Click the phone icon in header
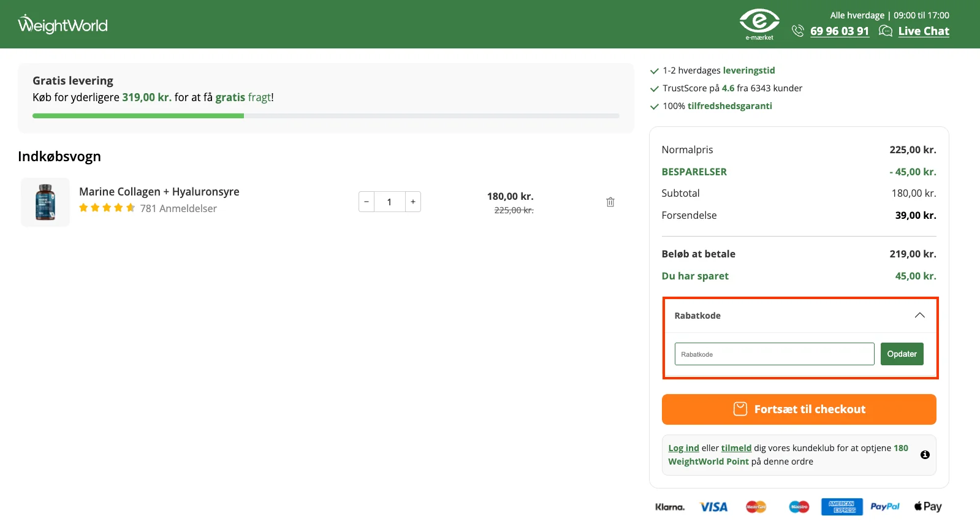The width and height of the screenshot is (980, 532). (x=797, y=31)
